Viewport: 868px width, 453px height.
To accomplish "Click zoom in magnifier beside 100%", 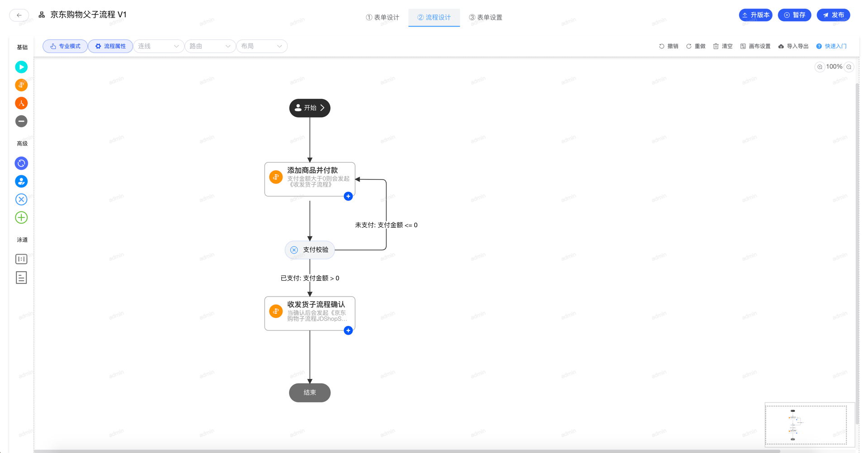I will 820,67.
